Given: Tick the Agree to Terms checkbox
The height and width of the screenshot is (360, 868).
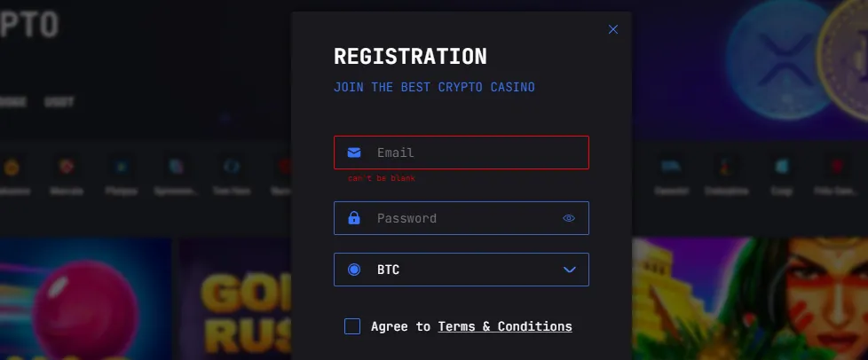Looking at the screenshot, I should tap(352, 326).
